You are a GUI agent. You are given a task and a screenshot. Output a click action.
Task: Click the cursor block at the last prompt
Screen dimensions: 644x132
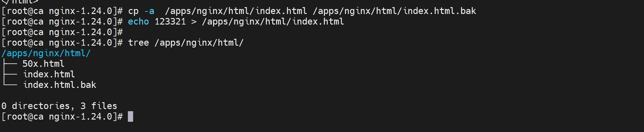130,116
